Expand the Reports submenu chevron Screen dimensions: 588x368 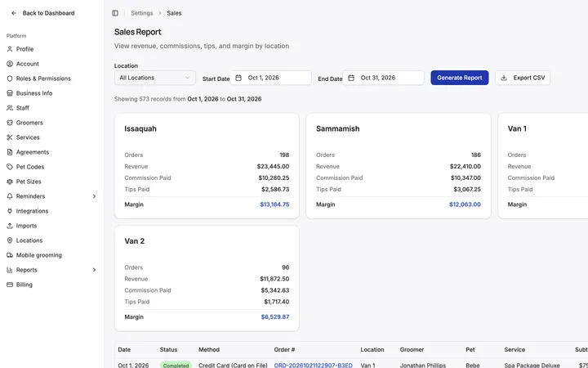[x=94, y=270]
